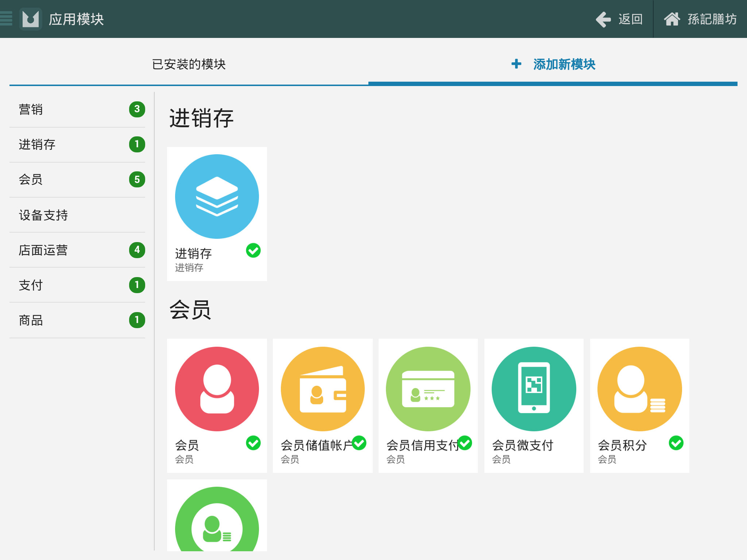The image size is (747, 560).
Task: Open the green member list icon at bottom
Action: pyautogui.click(x=217, y=519)
